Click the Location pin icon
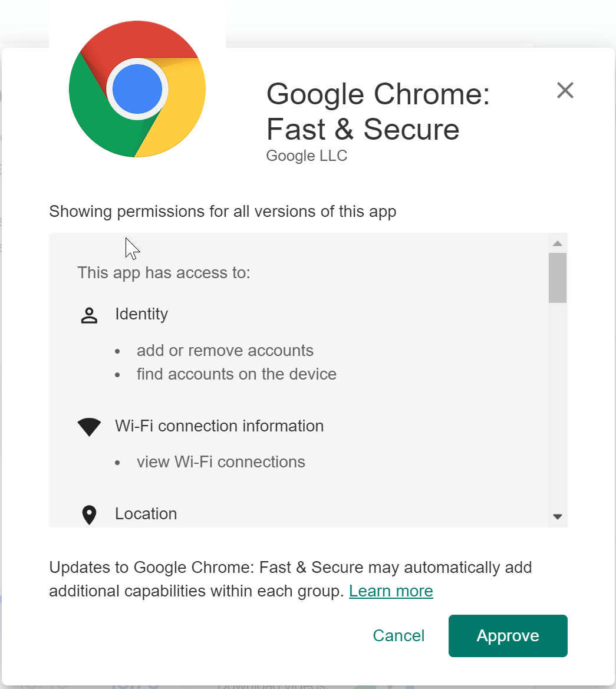 [89, 515]
